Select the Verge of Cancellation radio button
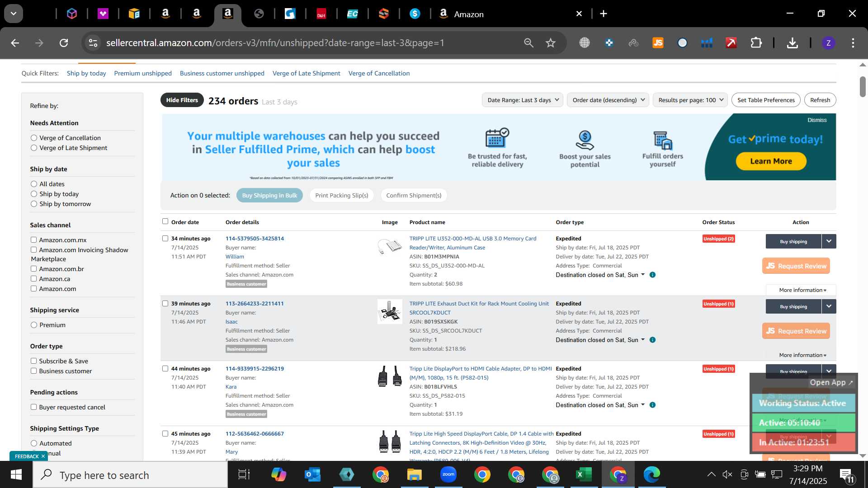Image resolution: width=868 pixels, height=488 pixels. (x=34, y=138)
